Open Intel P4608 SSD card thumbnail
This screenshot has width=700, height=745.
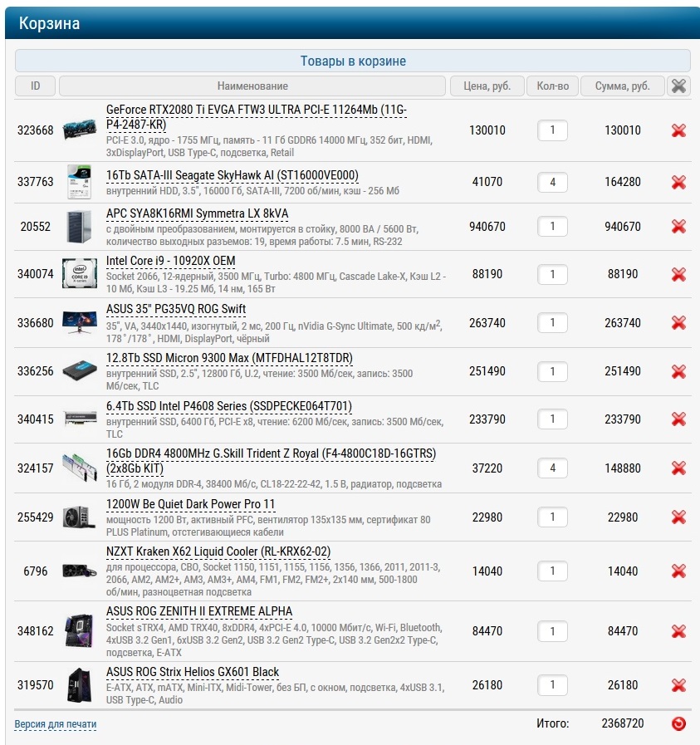pyautogui.click(x=80, y=419)
